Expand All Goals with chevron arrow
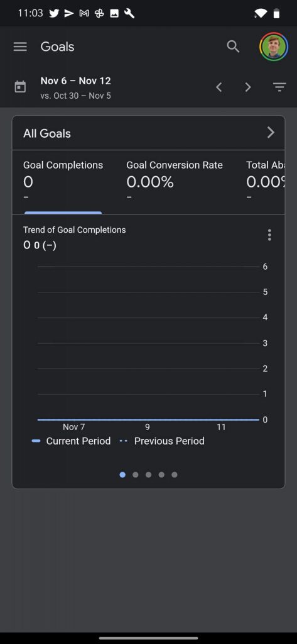The height and width of the screenshot is (644, 297). click(x=271, y=133)
